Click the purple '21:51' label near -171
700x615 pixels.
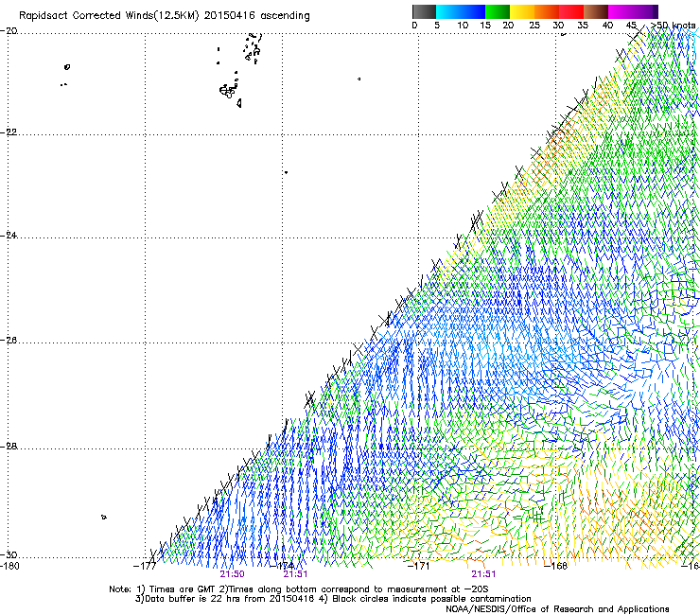coord(484,574)
